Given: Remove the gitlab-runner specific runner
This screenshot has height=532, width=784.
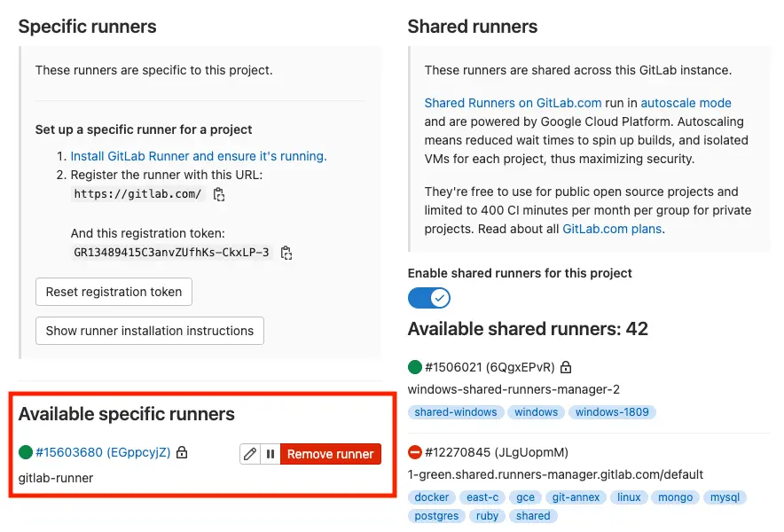Looking at the screenshot, I should [331, 453].
